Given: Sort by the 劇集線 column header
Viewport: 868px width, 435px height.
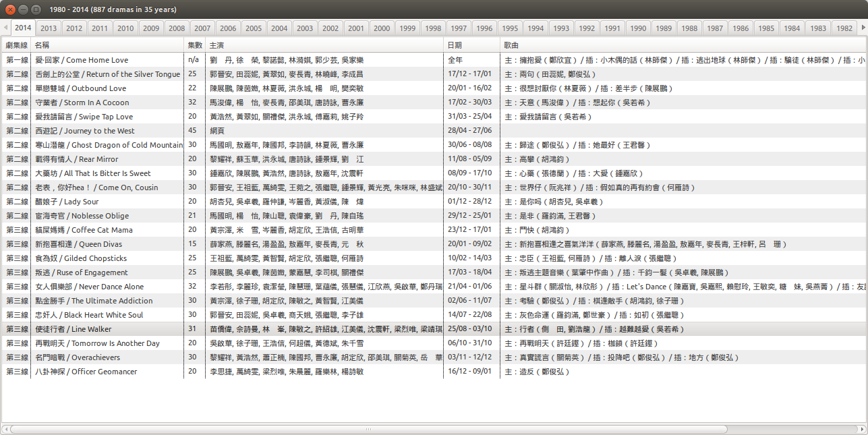Looking at the screenshot, I should (x=16, y=45).
